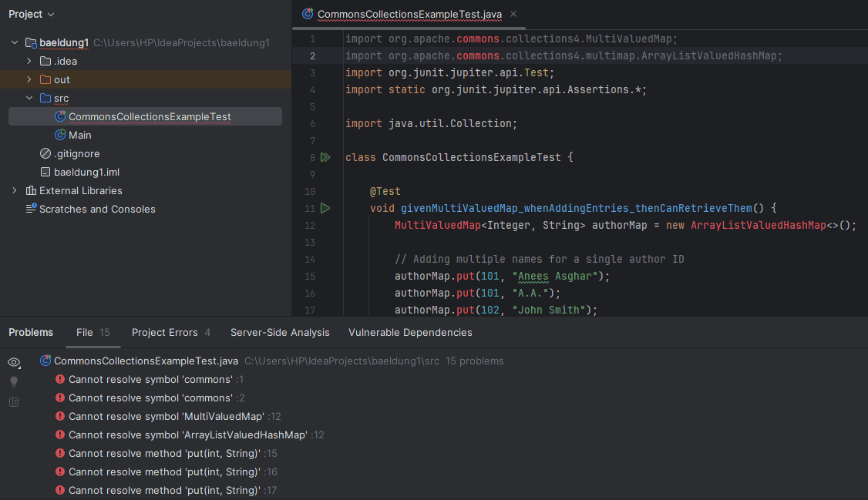Click the import java.util.Collection line

[431, 124]
